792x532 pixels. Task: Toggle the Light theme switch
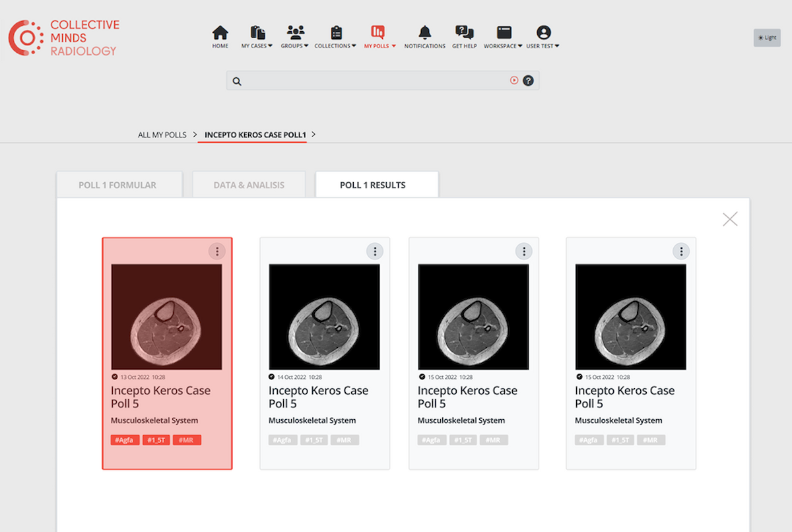coord(767,38)
